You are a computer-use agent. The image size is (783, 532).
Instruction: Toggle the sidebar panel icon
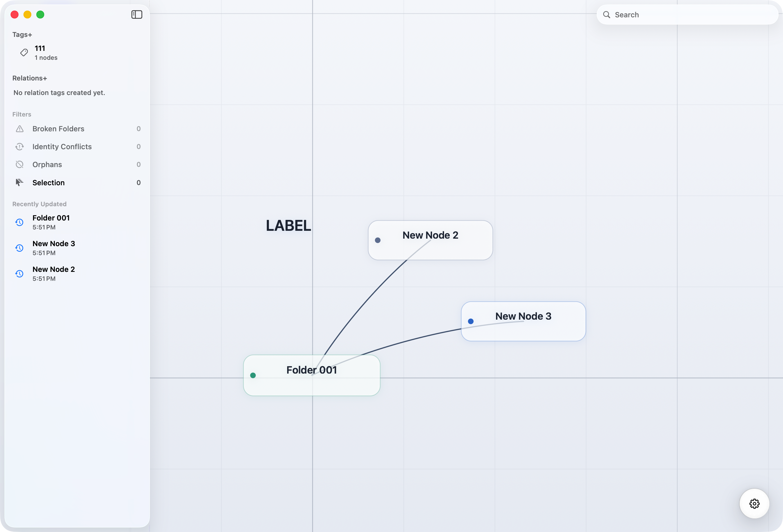pyautogui.click(x=136, y=15)
